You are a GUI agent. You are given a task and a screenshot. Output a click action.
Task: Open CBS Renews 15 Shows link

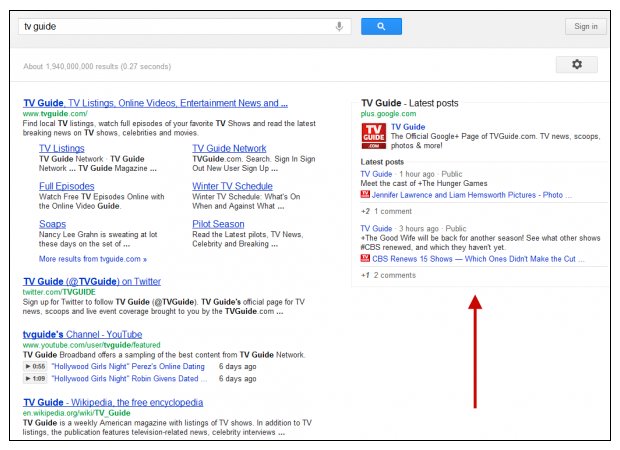[x=478, y=259]
